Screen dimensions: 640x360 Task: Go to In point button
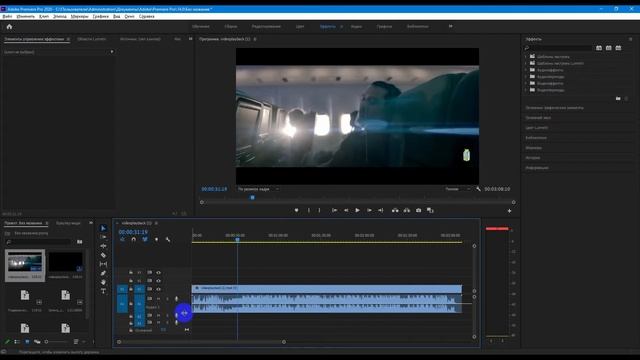tap(334, 210)
